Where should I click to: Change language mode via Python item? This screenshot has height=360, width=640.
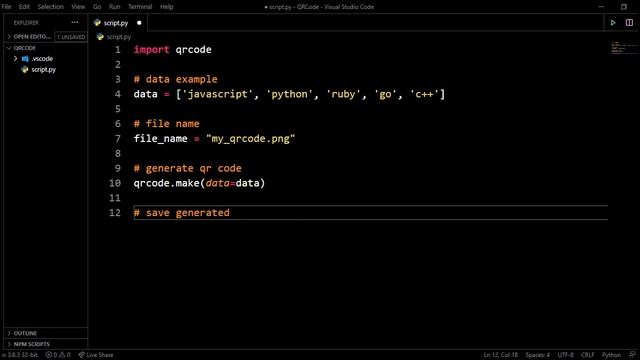[x=611, y=355]
